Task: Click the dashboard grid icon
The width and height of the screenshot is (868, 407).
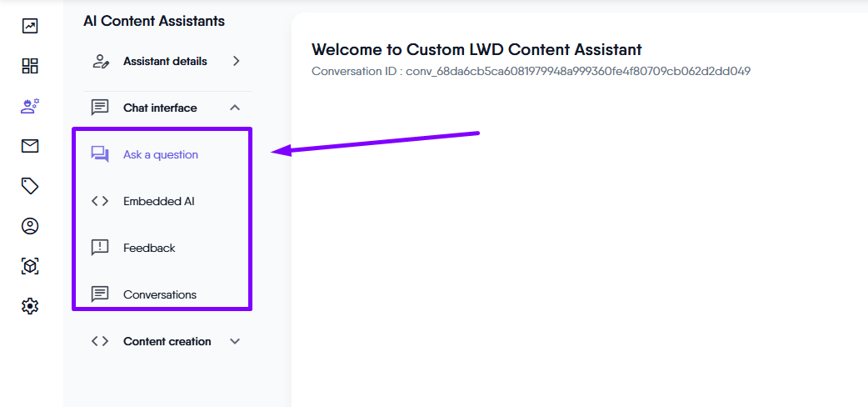Action: [30, 66]
